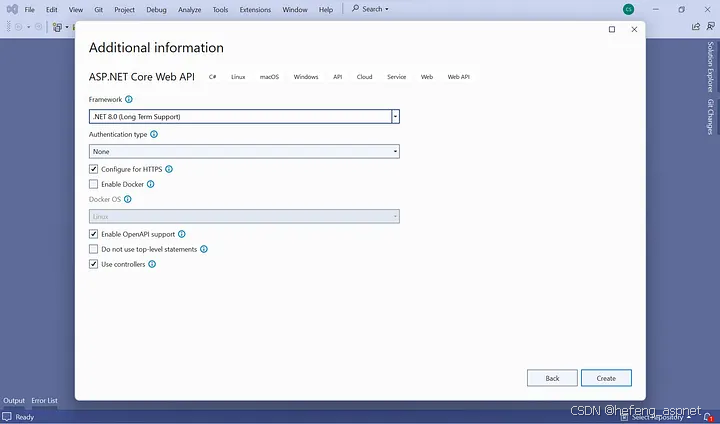Open the Project menu
Screen dimensions: 720x424
[x=124, y=9]
